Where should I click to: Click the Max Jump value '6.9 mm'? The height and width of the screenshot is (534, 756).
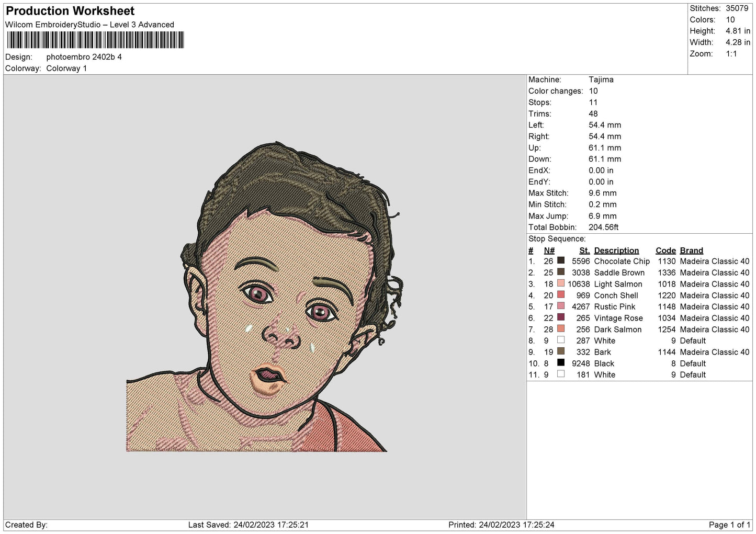pos(603,216)
